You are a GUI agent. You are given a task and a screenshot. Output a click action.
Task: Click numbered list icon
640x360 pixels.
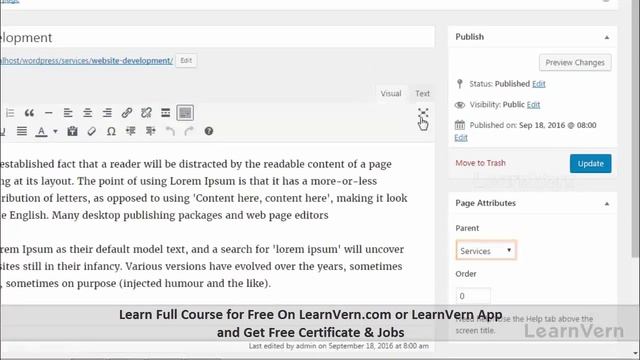click(x=10, y=113)
